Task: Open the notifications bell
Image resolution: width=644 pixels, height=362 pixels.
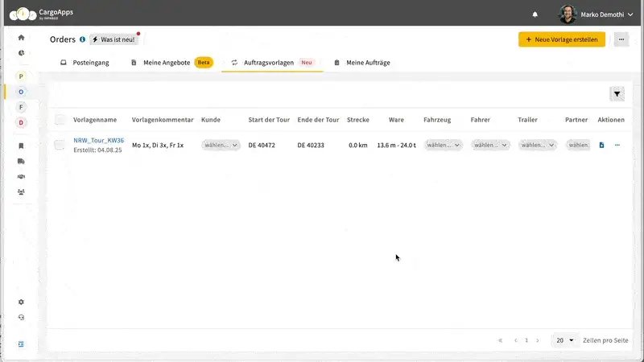Action: (x=535, y=14)
